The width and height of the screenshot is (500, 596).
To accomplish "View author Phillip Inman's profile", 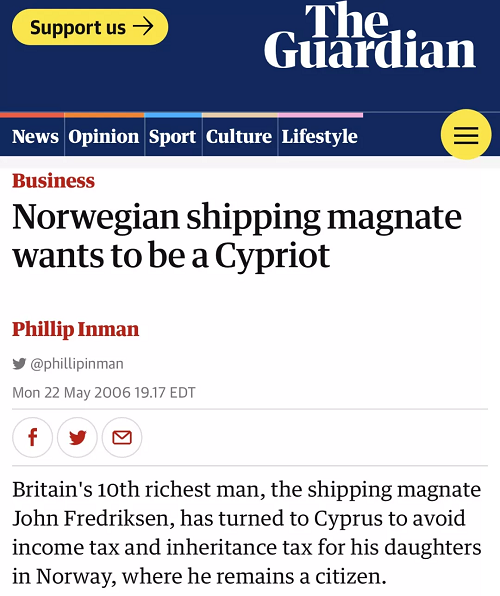I will 75,329.
